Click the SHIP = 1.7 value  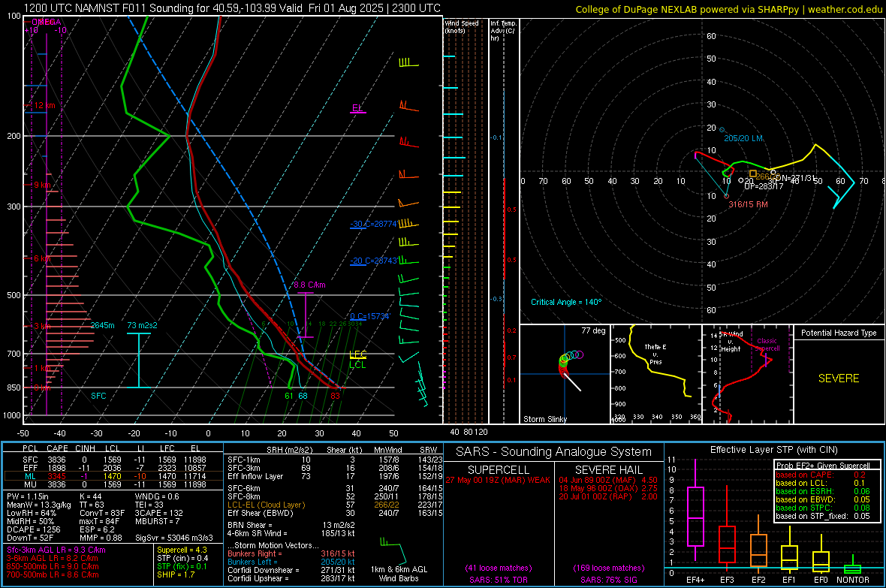[176, 574]
